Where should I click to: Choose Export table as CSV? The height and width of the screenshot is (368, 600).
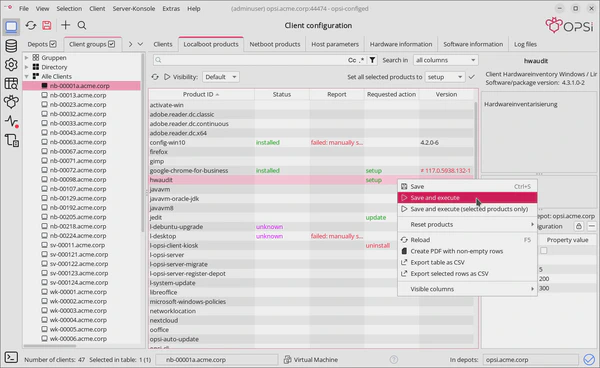click(467, 262)
